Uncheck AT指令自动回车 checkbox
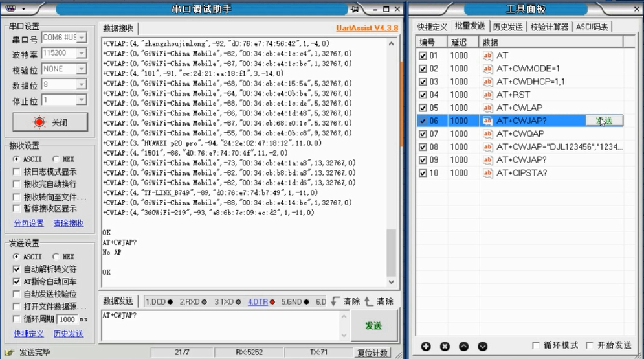The image size is (644, 359). (16, 282)
